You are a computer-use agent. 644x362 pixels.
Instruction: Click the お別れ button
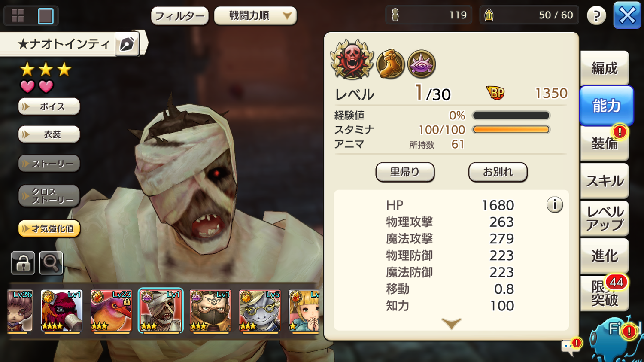click(498, 172)
